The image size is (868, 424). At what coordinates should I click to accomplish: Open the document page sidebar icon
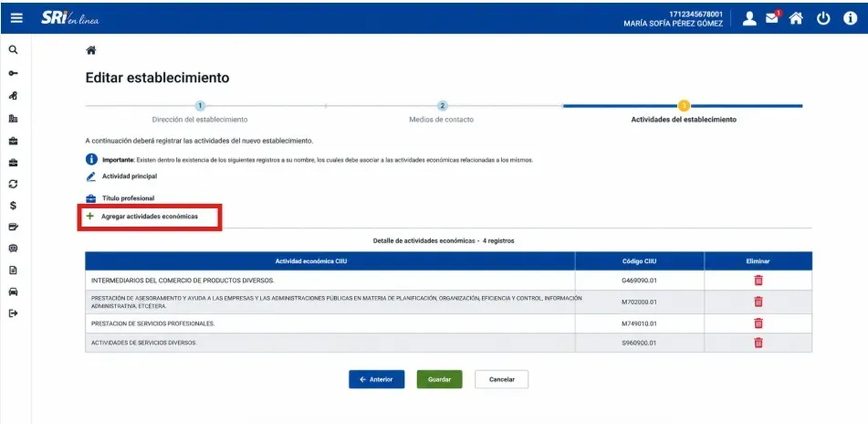(x=14, y=270)
